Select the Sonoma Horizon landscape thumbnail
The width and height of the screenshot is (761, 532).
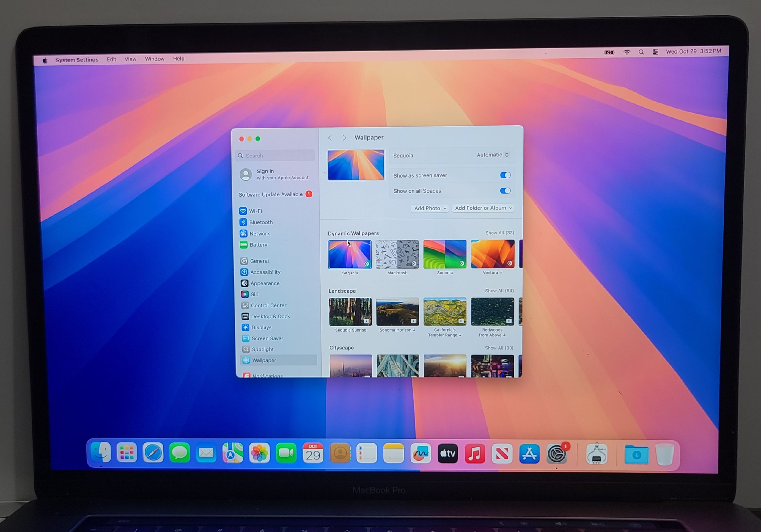coord(397,312)
